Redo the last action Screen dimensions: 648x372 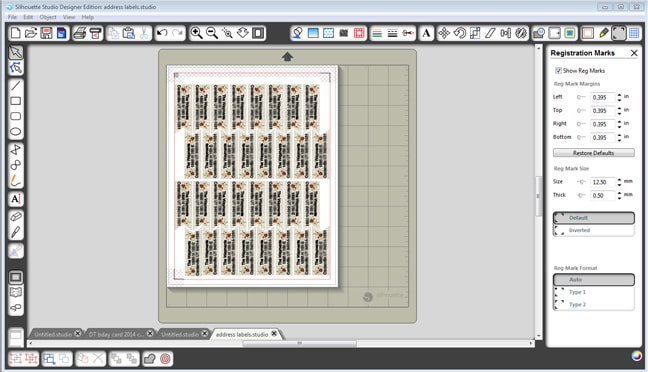177,33
